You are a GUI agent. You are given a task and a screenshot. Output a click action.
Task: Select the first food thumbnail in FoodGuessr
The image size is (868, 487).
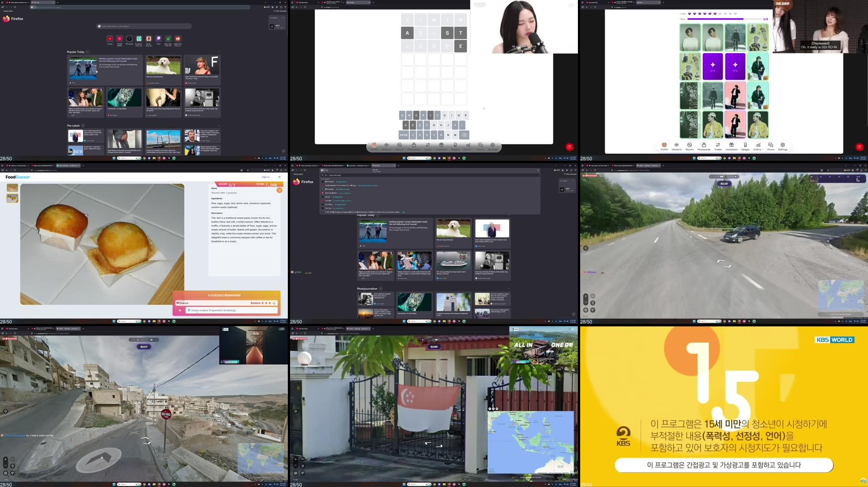12,188
